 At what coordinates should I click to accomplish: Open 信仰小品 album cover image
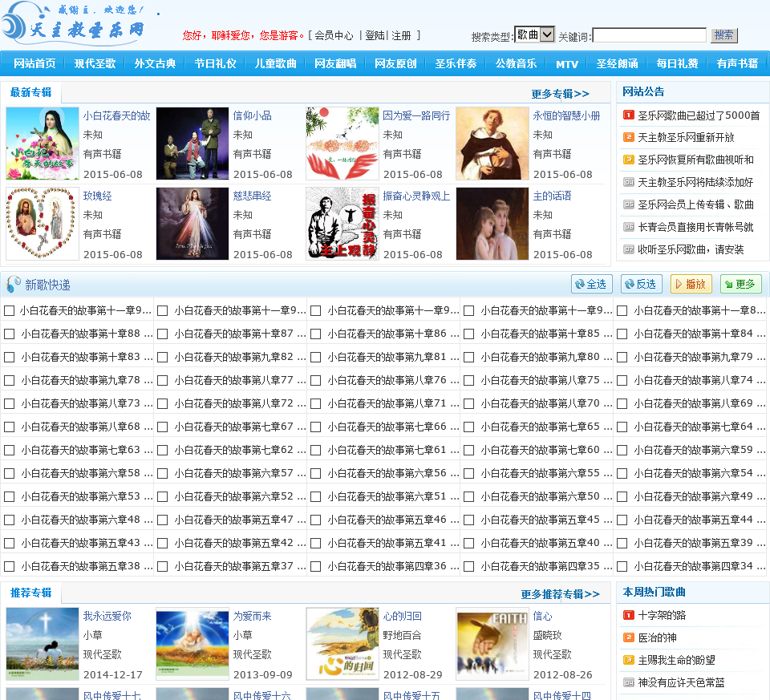(192, 144)
